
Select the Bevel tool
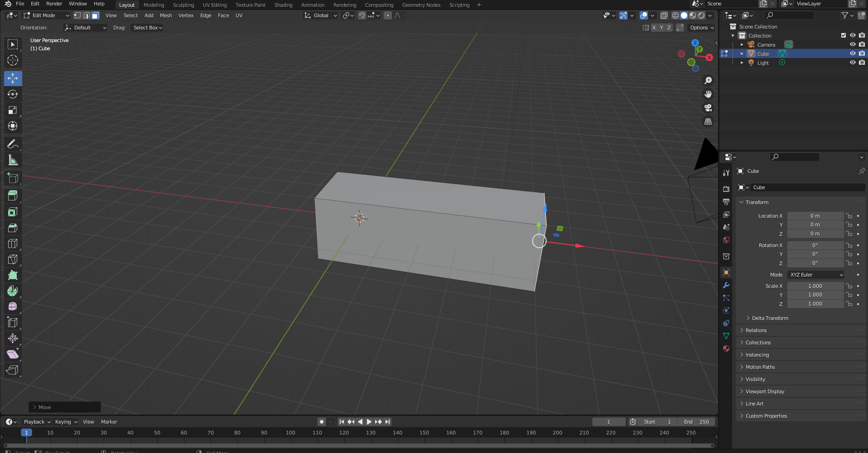pos(13,228)
